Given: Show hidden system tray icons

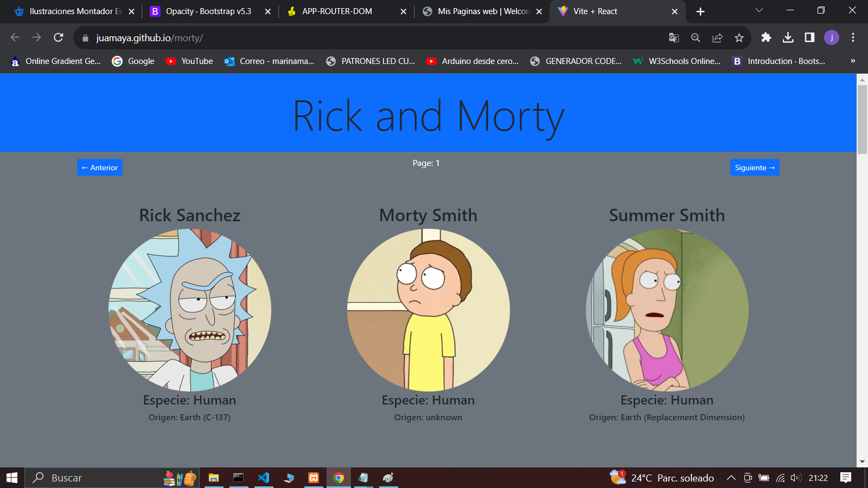Looking at the screenshot, I should coord(731,478).
